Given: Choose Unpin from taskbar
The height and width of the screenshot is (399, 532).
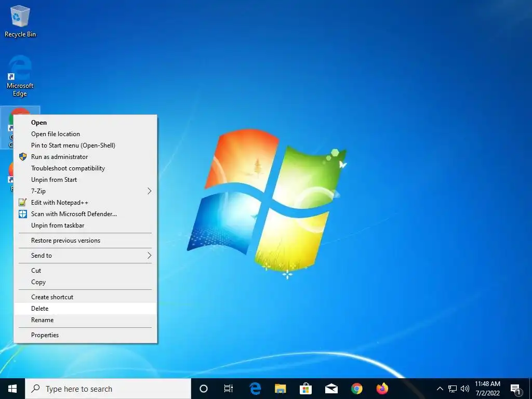Looking at the screenshot, I should [85, 225].
